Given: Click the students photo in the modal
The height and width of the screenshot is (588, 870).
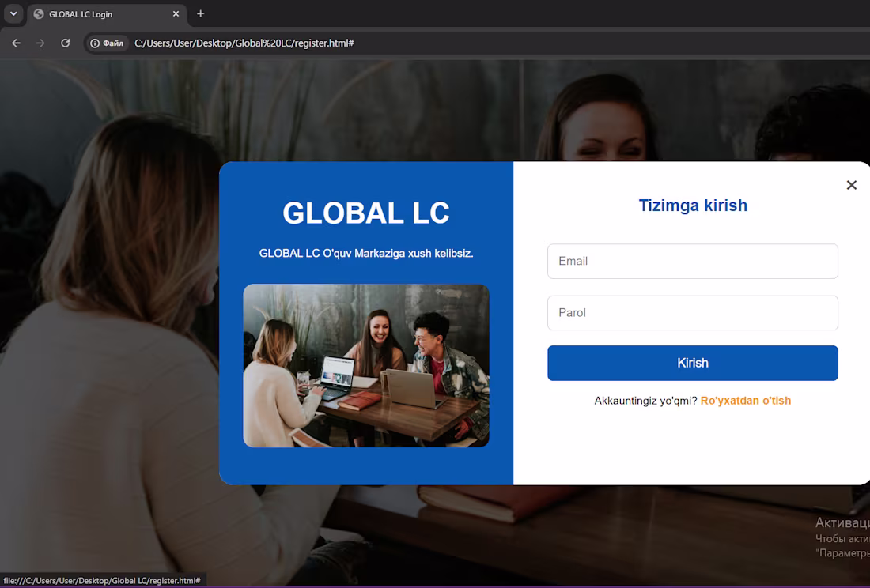Looking at the screenshot, I should point(366,366).
